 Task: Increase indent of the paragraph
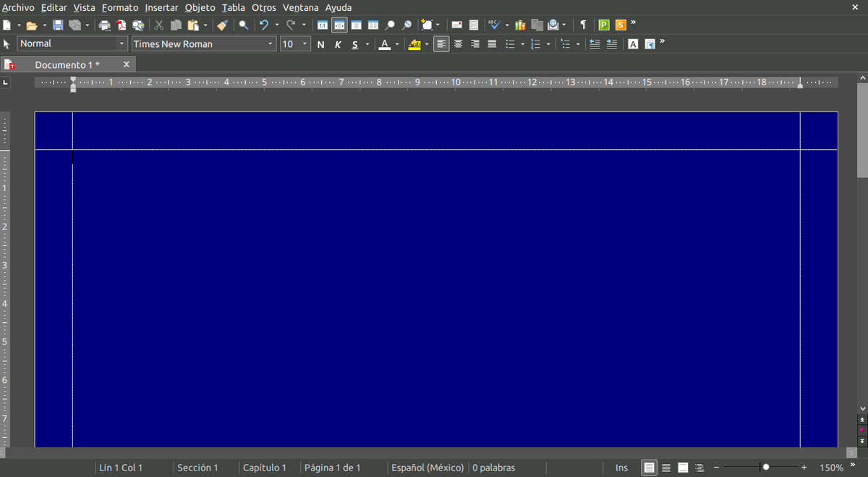pyautogui.click(x=611, y=44)
